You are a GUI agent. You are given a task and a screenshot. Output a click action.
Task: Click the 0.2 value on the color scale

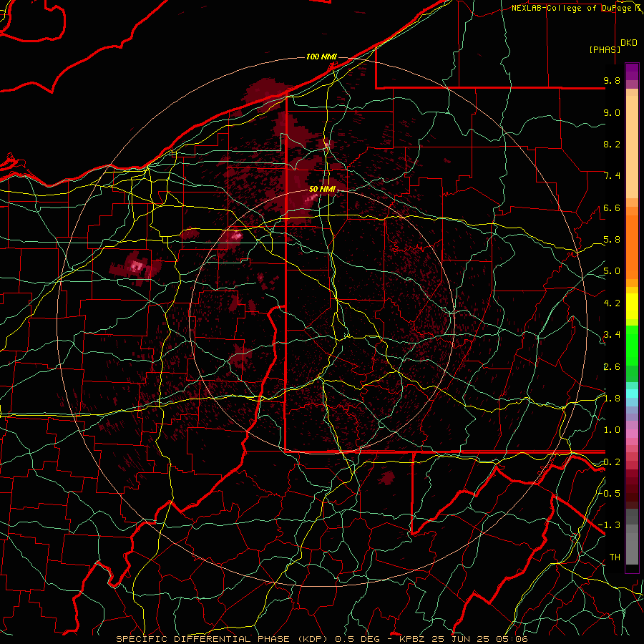[x=612, y=462]
